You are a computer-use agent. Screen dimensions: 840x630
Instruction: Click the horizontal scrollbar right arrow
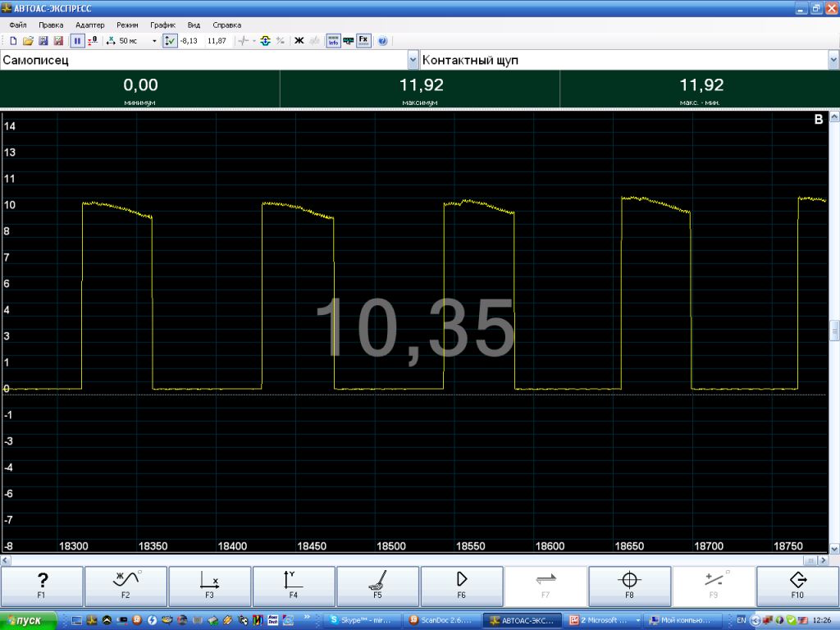(824, 560)
